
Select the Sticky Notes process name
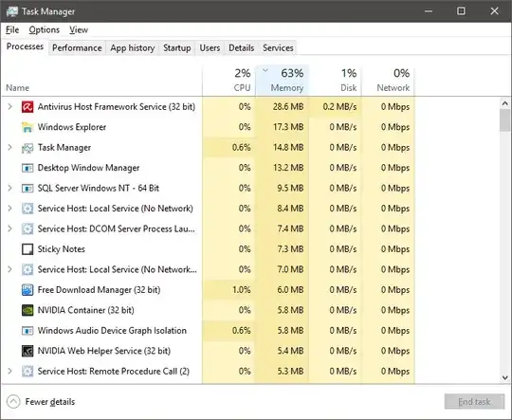[x=61, y=249]
